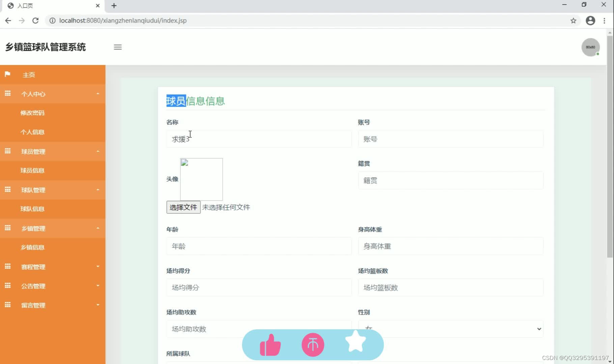
Task: Collapse the 个人中心 menu arrow
Action: pos(98,94)
